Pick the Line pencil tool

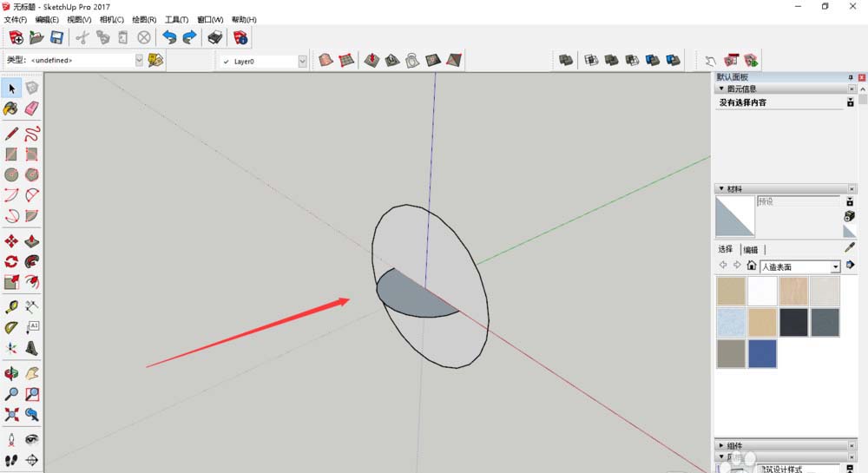[x=11, y=134]
